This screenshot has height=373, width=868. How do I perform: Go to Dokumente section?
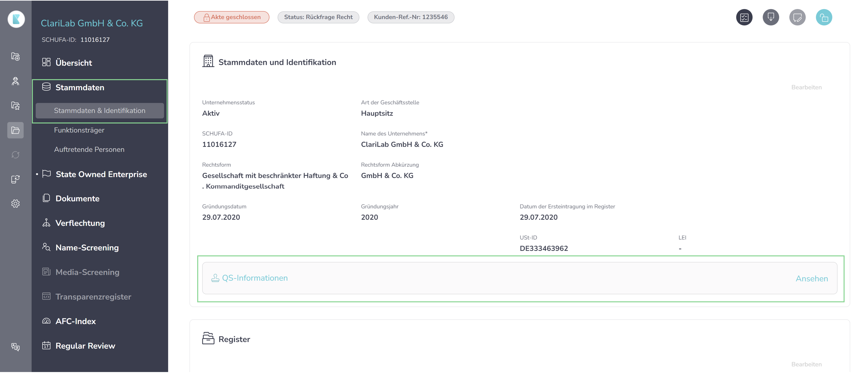click(77, 199)
